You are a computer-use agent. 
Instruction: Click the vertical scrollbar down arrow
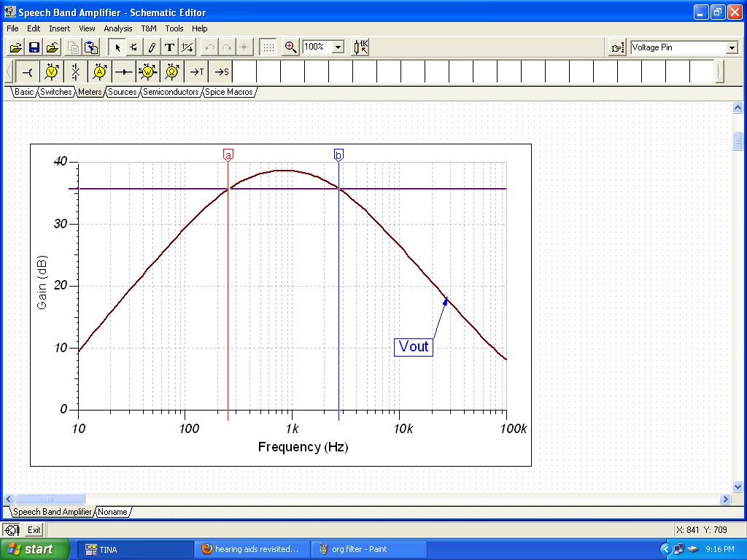click(x=738, y=486)
